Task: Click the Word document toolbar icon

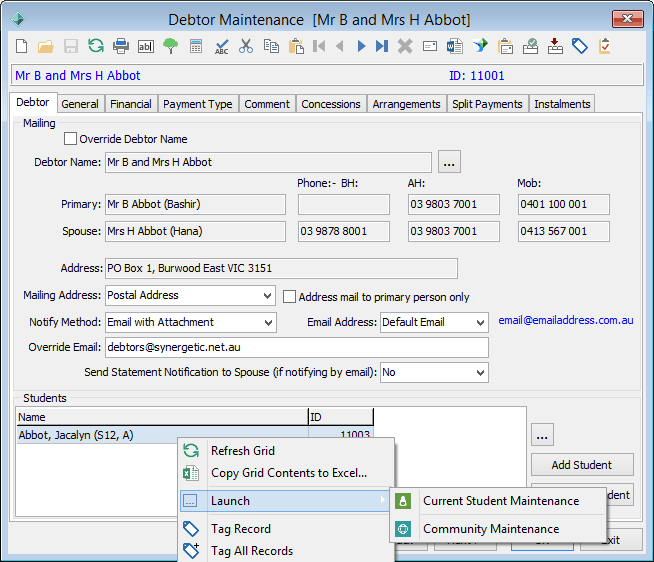Action: (455, 46)
